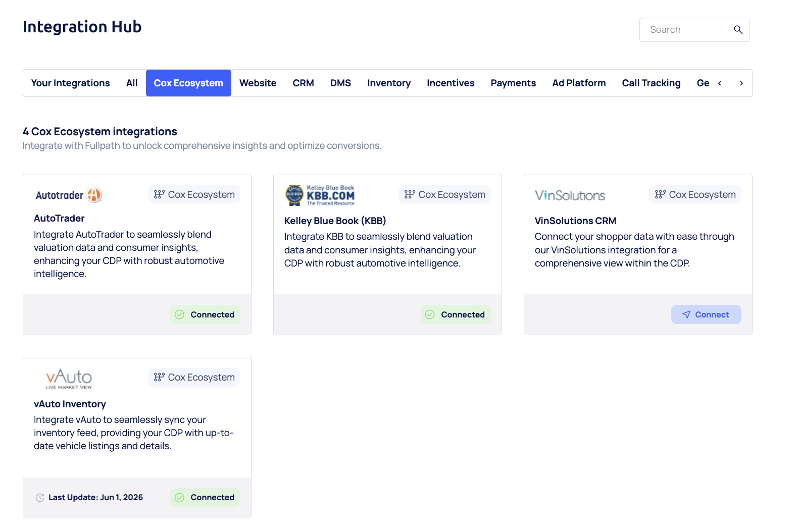The image size is (798, 532).
Task: Click the 4 Cox Ecosystem integrations heading
Action: click(100, 132)
